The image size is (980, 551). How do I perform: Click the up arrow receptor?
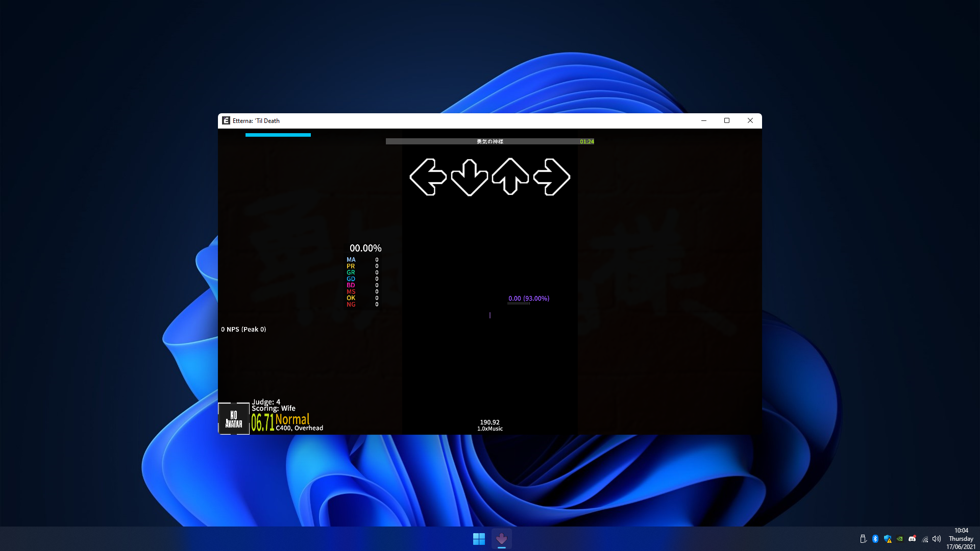click(510, 178)
